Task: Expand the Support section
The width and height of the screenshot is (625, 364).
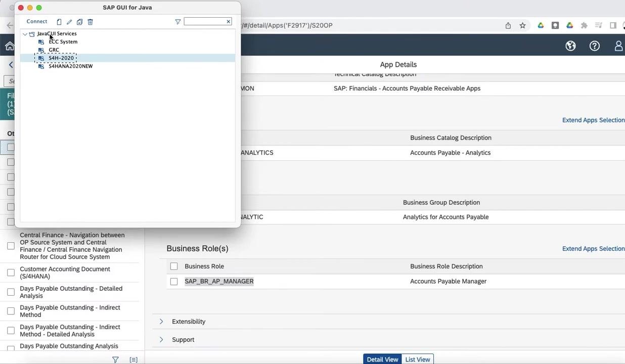Action: [x=161, y=340]
